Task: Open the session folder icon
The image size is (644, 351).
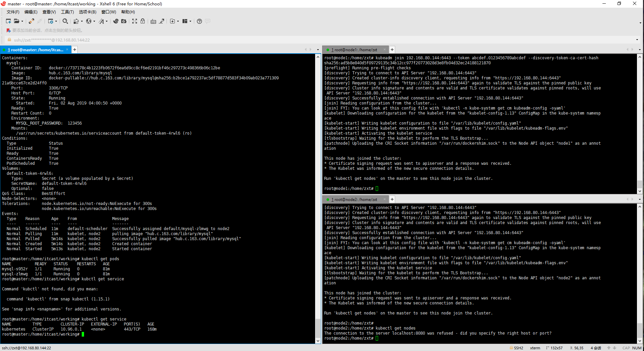Action: [x=16, y=21]
